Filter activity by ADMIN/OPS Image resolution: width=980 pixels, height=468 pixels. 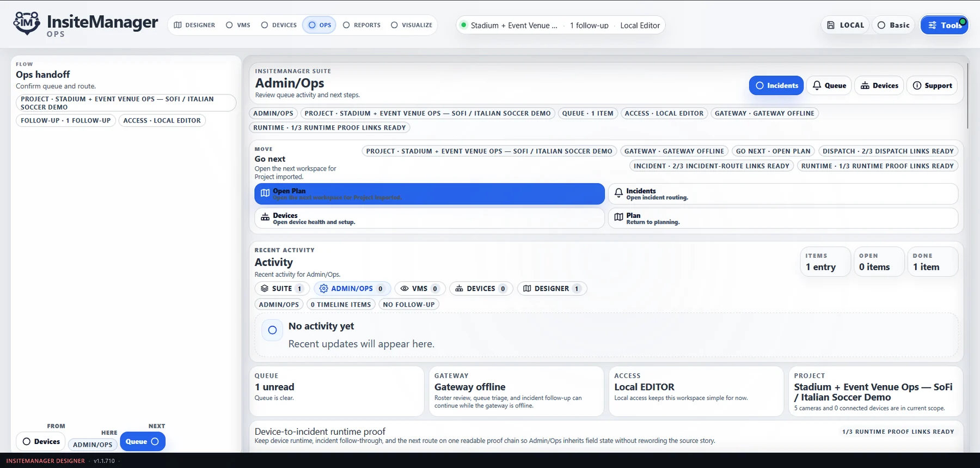[x=352, y=289]
